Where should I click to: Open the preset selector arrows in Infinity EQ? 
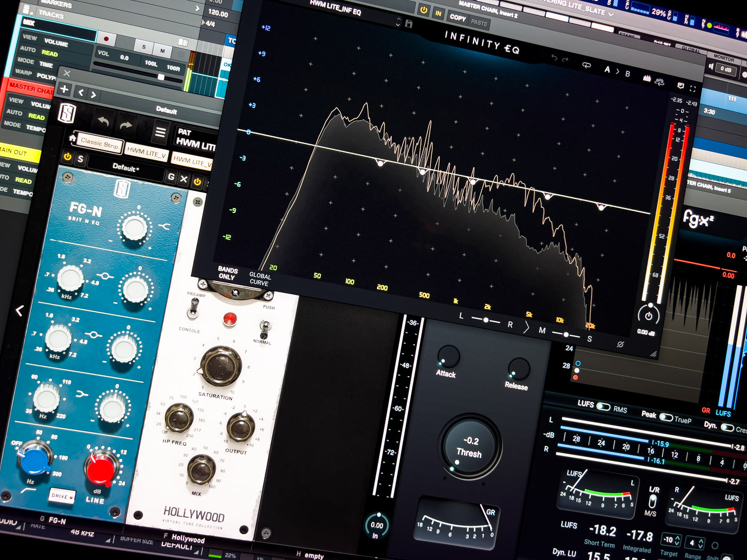[x=398, y=22]
